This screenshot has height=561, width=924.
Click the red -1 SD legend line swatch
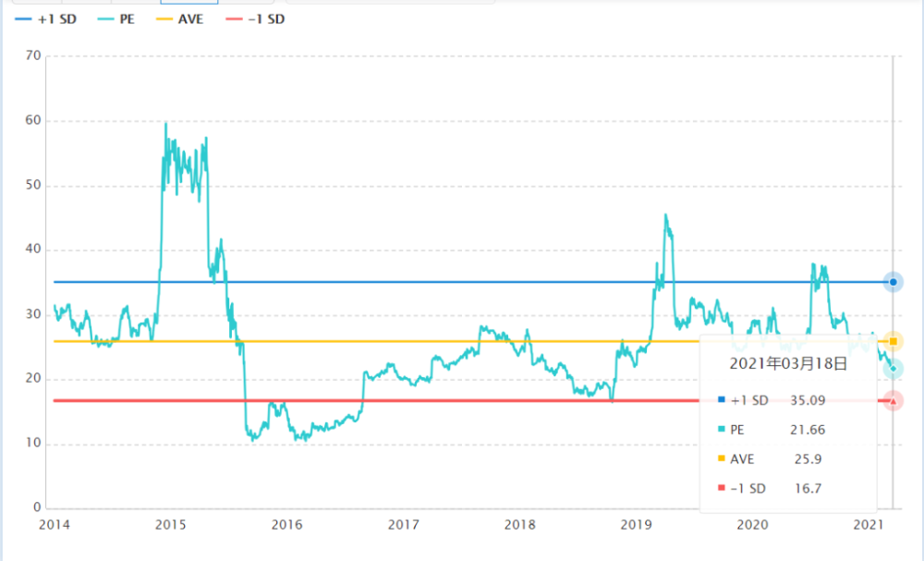click(234, 18)
